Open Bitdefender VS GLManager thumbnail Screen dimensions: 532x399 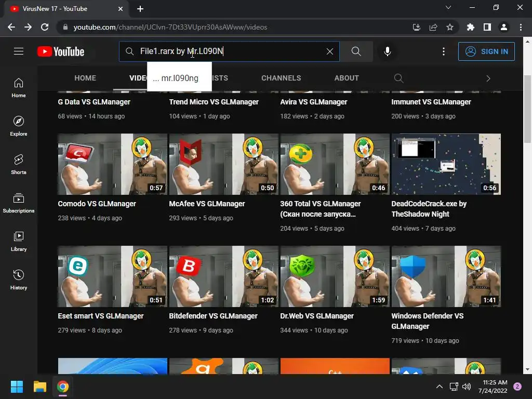click(224, 276)
